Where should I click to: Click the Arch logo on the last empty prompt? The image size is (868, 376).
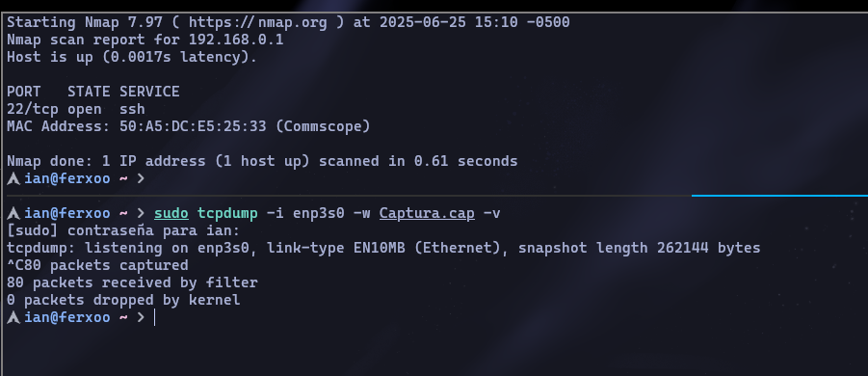(x=13, y=317)
